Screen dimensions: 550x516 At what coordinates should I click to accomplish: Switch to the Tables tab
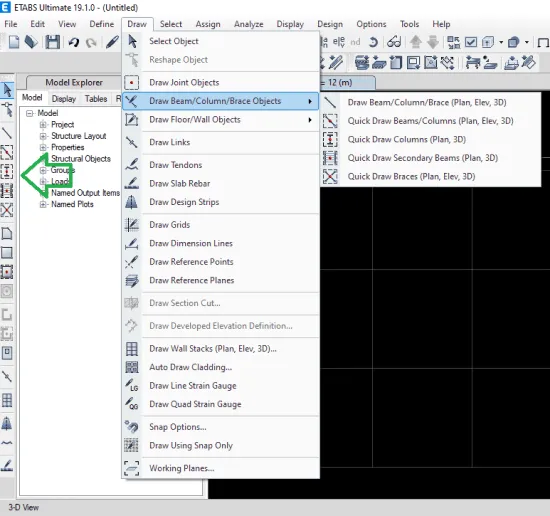click(x=96, y=99)
